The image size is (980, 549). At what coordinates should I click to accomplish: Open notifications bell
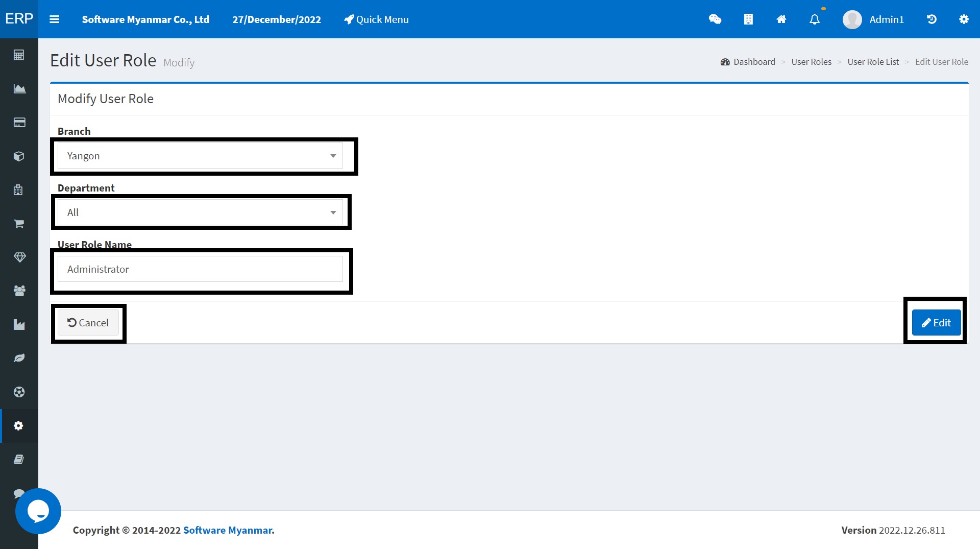click(815, 19)
